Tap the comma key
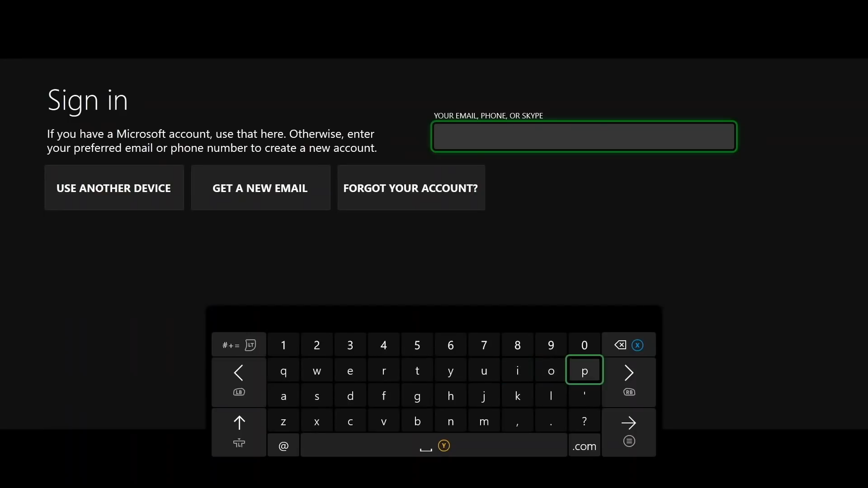The image size is (868, 488). point(518,421)
